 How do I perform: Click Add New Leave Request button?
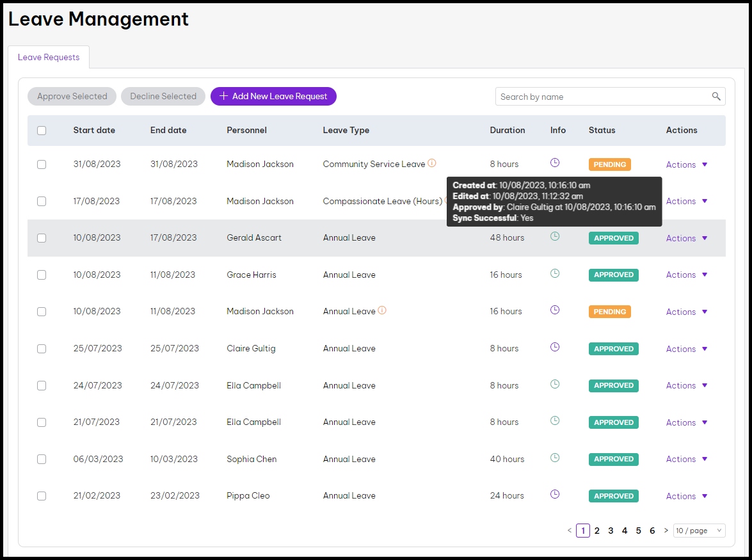point(273,97)
